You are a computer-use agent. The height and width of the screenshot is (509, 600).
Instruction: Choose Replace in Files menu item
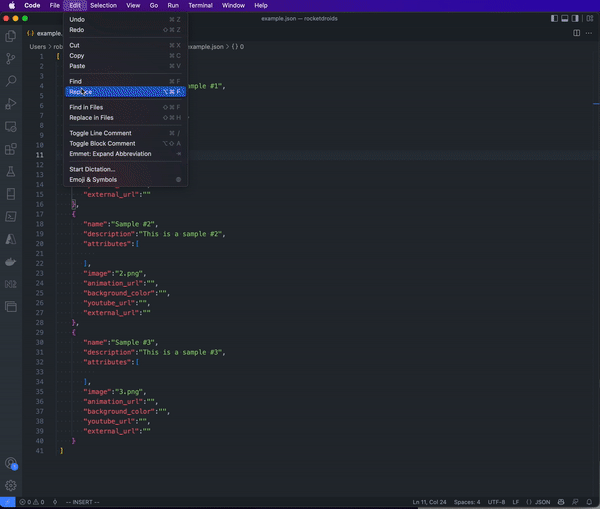[x=125, y=117]
